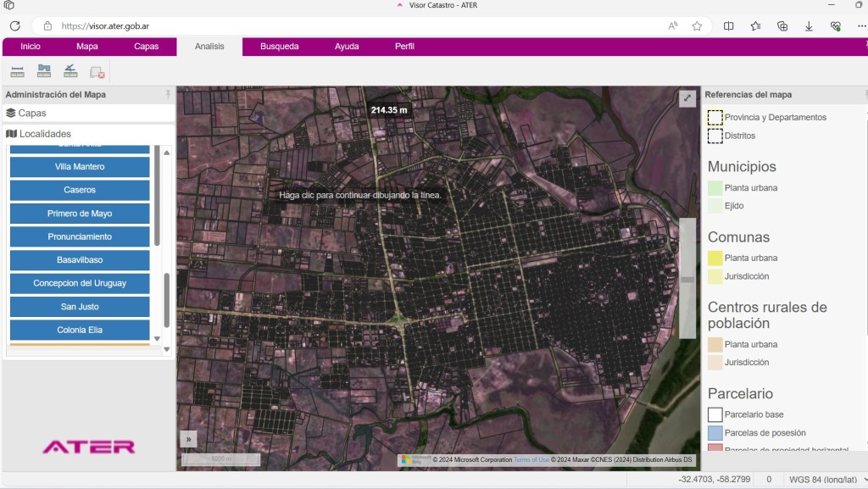This screenshot has height=489, width=868.
Task: Open browser Settings and more menu
Action: point(861,26)
